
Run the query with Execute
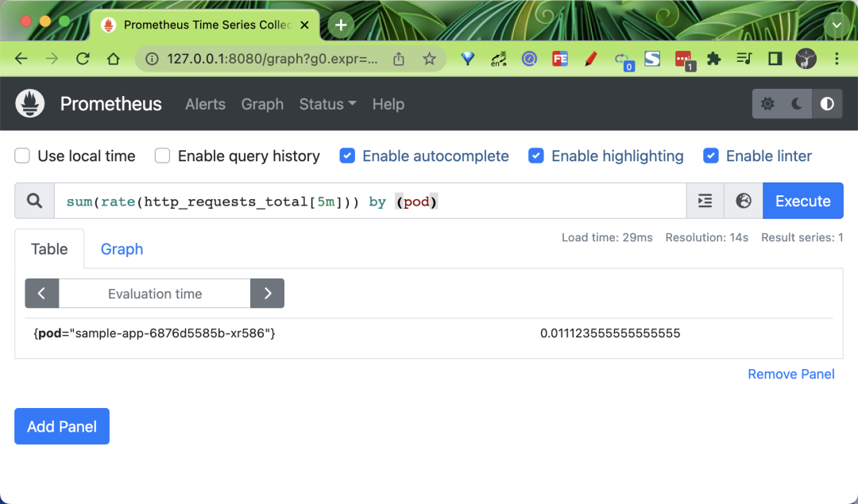point(802,201)
